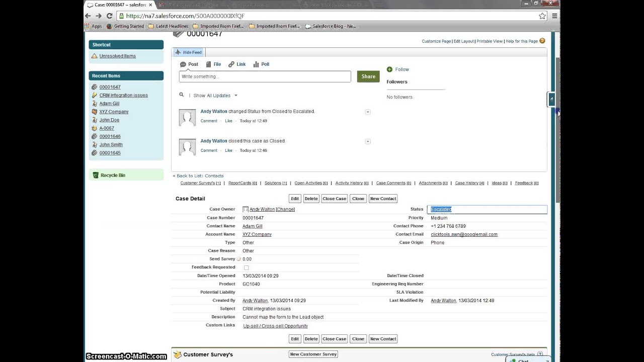Click the browser address bar

point(327,16)
